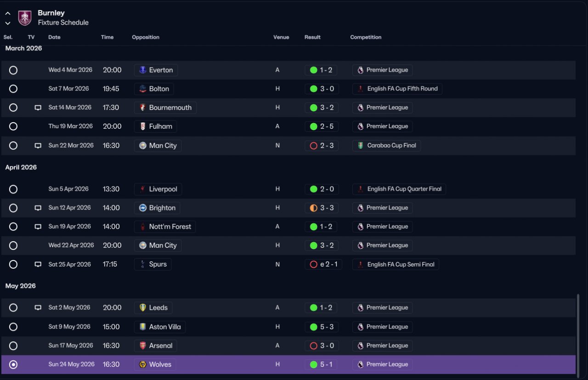The height and width of the screenshot is (380, 588).
Task: Click the TV broadcast icon on Spurs row
Action: point(38,265)
